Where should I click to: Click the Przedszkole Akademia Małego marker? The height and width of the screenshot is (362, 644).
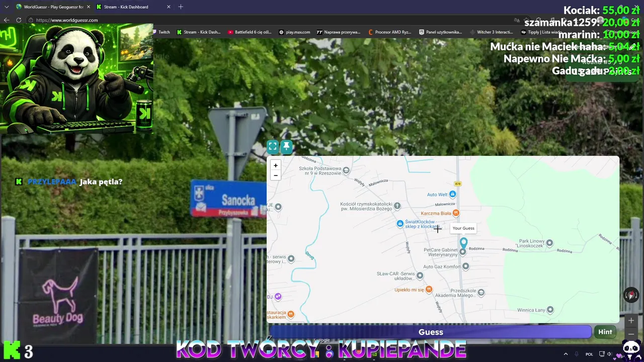(x=481, y=293)
